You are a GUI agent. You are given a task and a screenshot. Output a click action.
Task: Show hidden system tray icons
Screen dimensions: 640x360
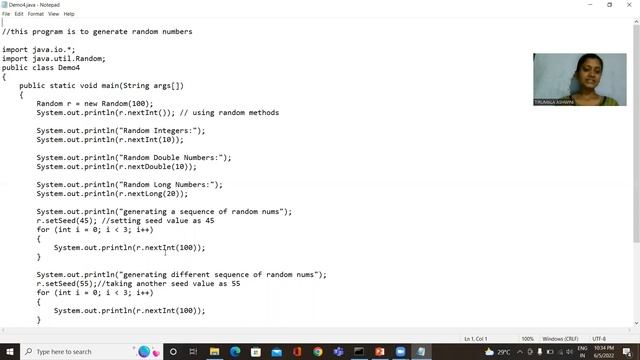[520, 351]
